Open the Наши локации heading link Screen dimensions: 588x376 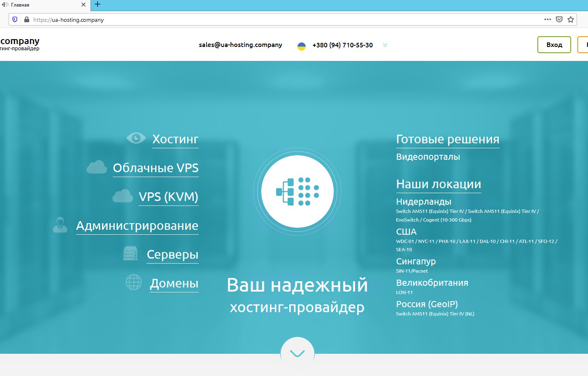(x=439, y=184)
